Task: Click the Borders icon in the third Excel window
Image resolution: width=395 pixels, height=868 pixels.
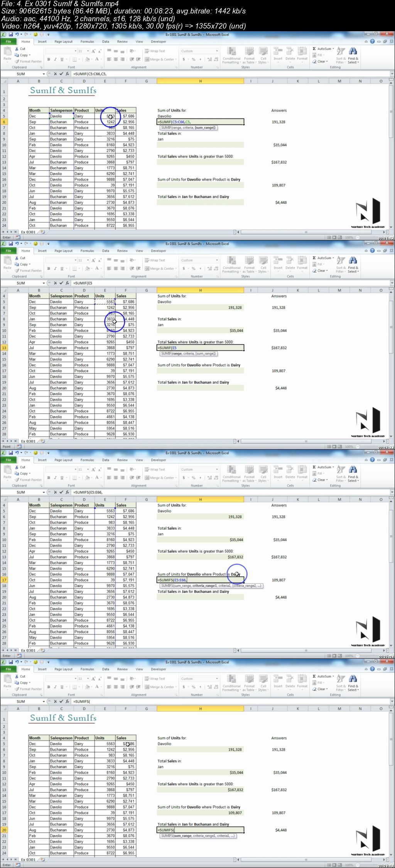Action: (75, 478)
